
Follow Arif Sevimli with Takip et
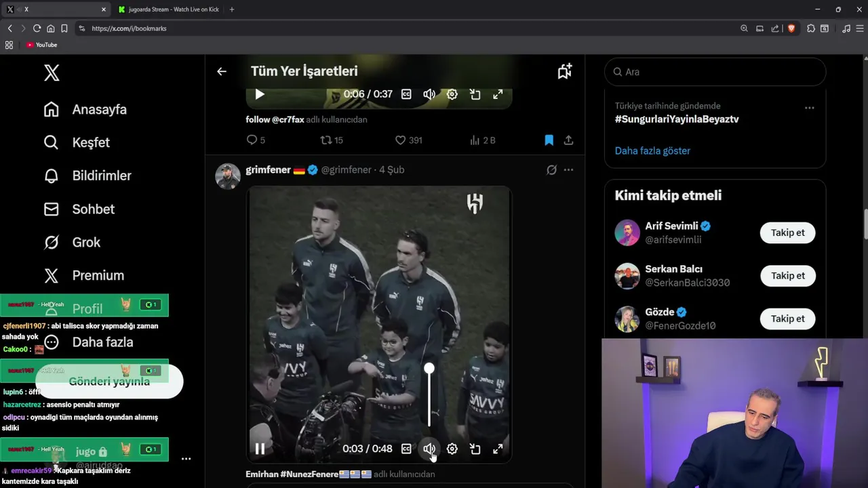click(787, 232)
